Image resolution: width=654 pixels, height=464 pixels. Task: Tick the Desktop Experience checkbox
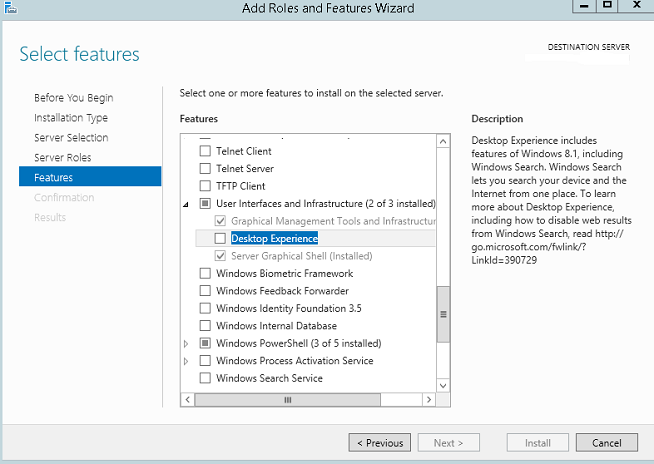pos(220,238)
